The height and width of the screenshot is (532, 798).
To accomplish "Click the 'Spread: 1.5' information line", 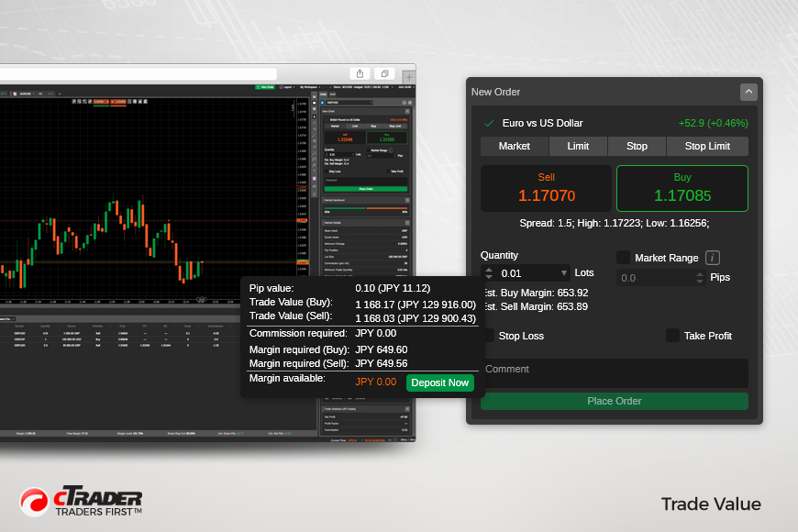I will click(x=615, y=223).
